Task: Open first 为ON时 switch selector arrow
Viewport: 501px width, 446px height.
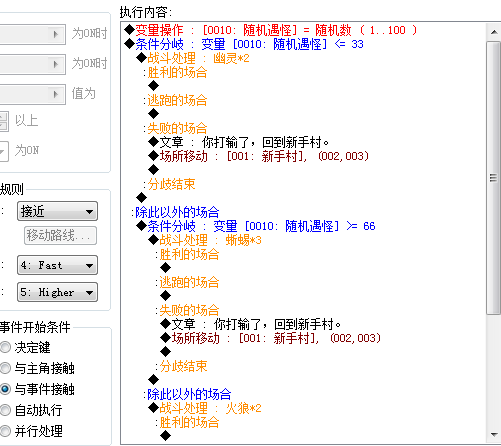Action: (x=56, y=34)
